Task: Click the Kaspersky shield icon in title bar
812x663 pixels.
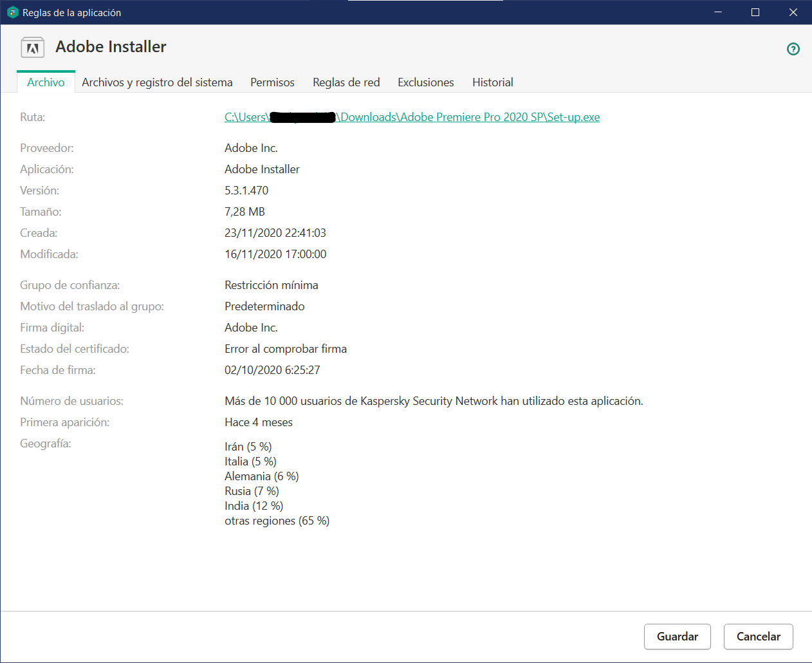Action: click(x=12, y=12)
